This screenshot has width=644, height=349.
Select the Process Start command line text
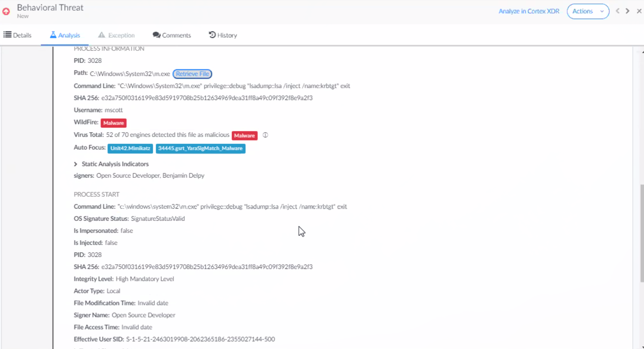click(232, 207)
